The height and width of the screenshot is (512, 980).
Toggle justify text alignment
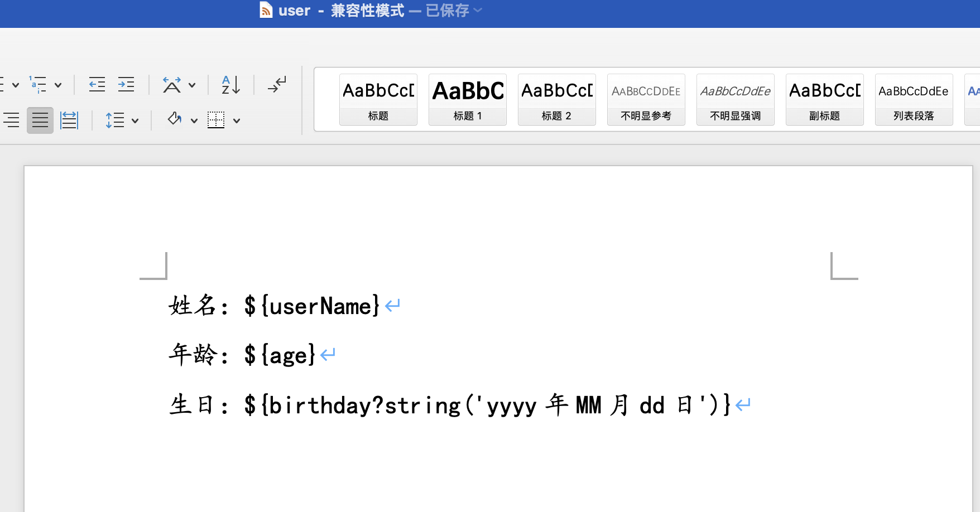tap(40, 120)
